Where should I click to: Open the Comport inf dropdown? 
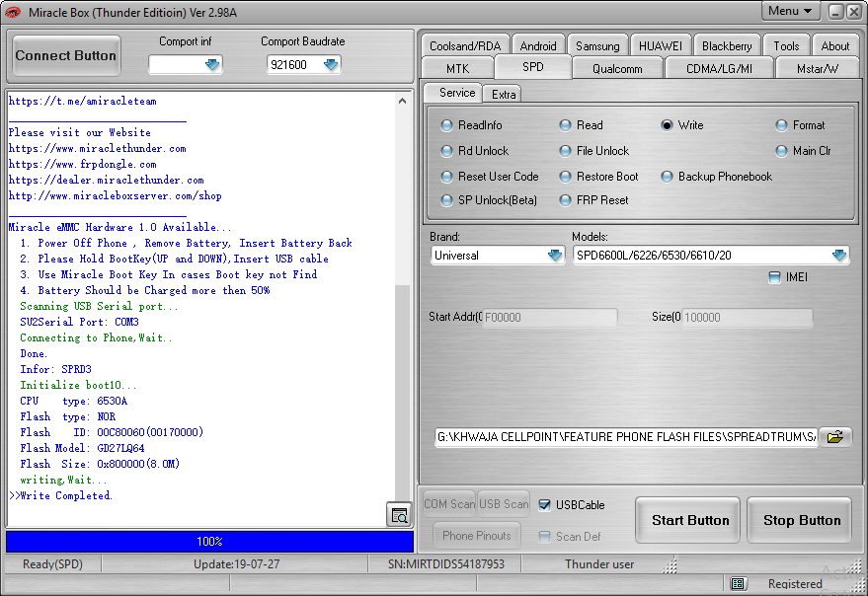(212, 65)
